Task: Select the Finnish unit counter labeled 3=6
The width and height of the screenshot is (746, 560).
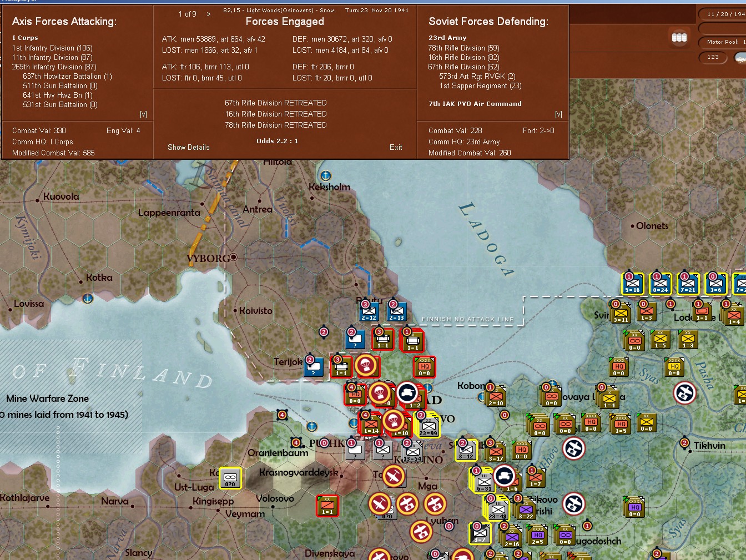Action: point(716,284)
